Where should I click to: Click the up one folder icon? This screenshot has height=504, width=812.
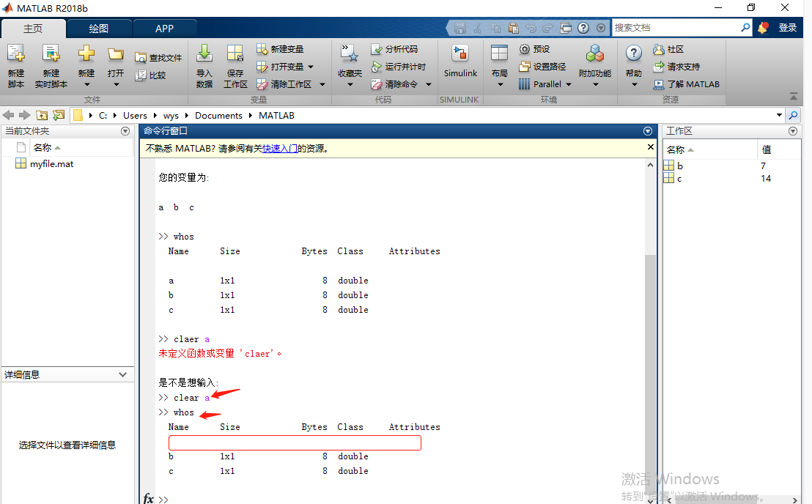coord(42,115)
